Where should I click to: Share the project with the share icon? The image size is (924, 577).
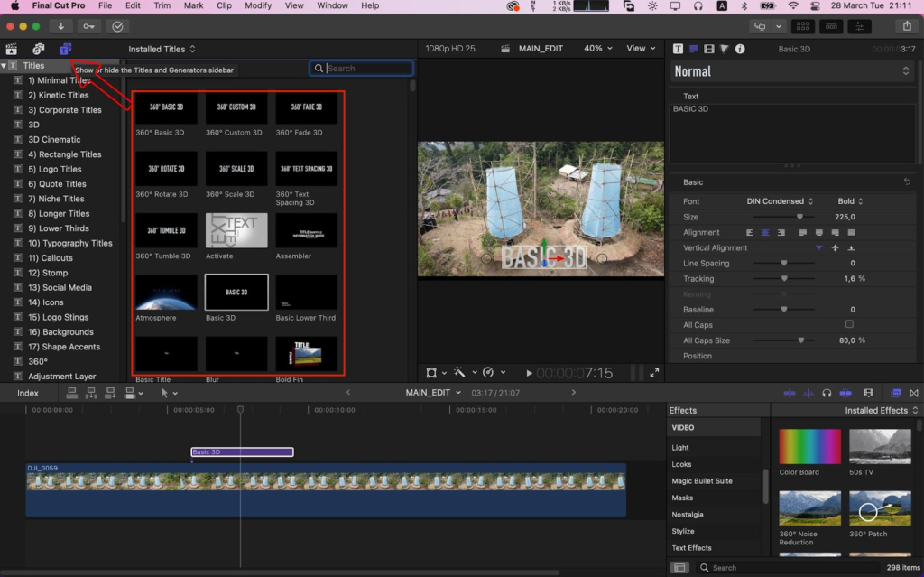tap(906, 26)
